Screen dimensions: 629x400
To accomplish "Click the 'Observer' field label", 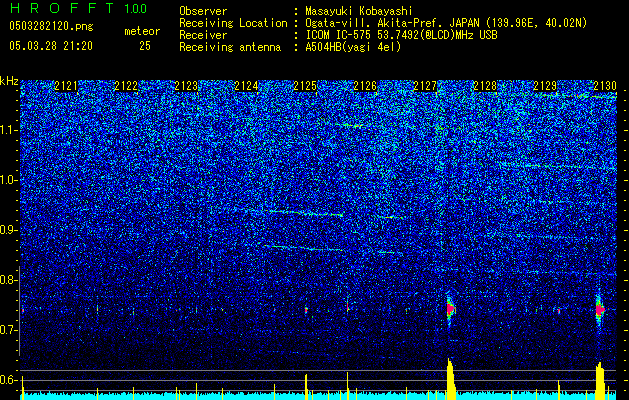I will pos(203,11).
